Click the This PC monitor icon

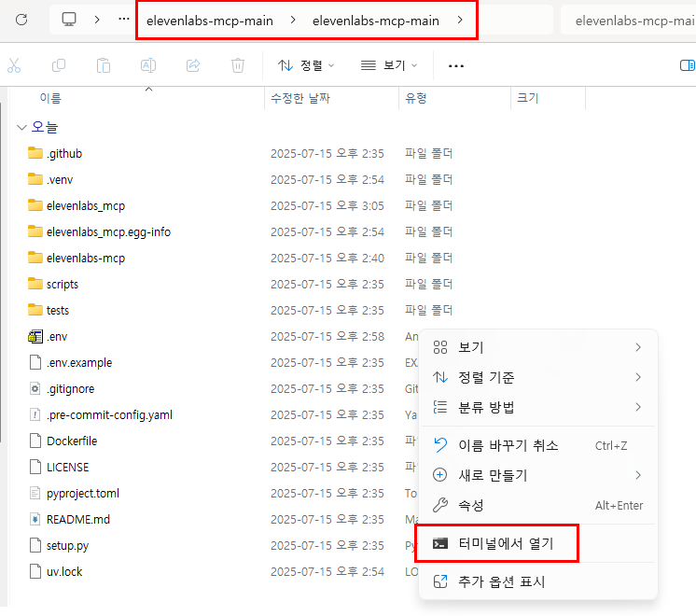pos(69,20)
